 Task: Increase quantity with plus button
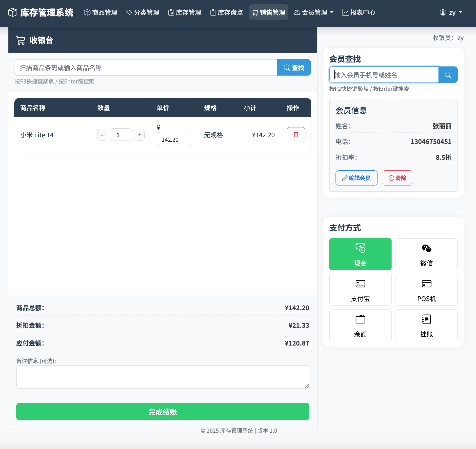click(x=140, y=135)
